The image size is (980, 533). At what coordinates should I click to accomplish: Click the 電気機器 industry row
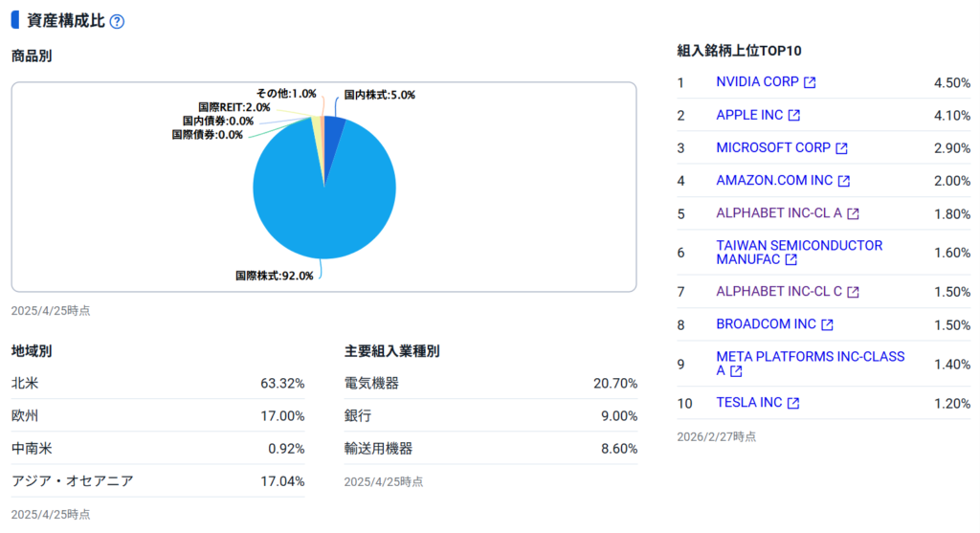click(490, 384)
